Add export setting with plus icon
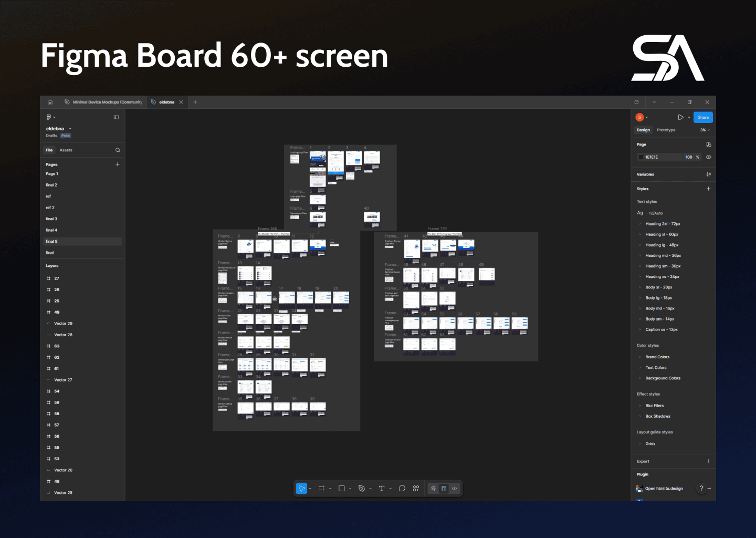This screenshot has height=538, width=756. pos(709,461)
